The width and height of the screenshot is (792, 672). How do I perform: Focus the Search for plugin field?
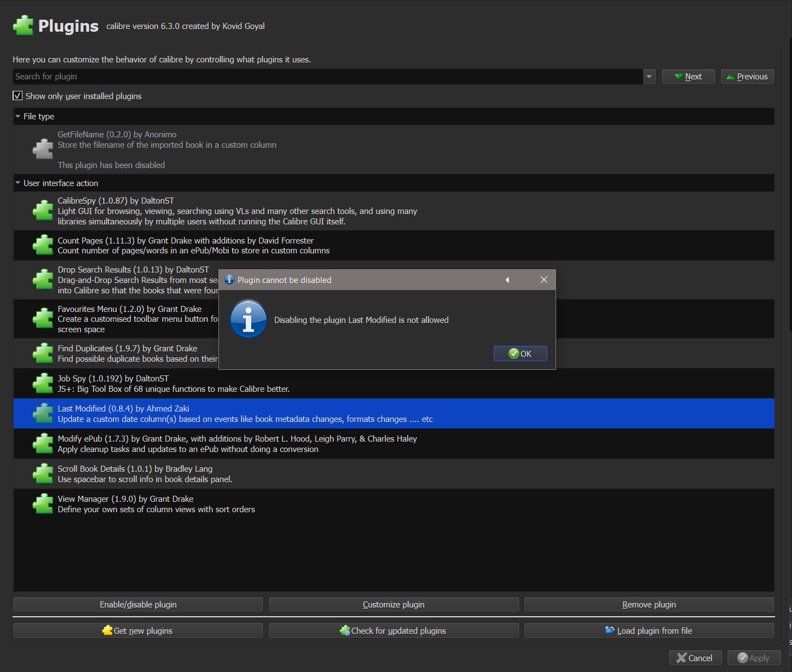click(x=327, y=77)
